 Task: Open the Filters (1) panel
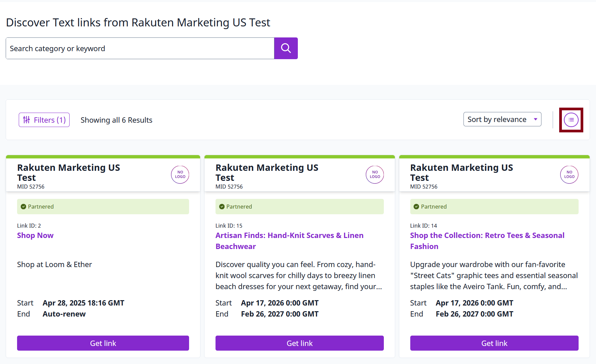point(44,120)
